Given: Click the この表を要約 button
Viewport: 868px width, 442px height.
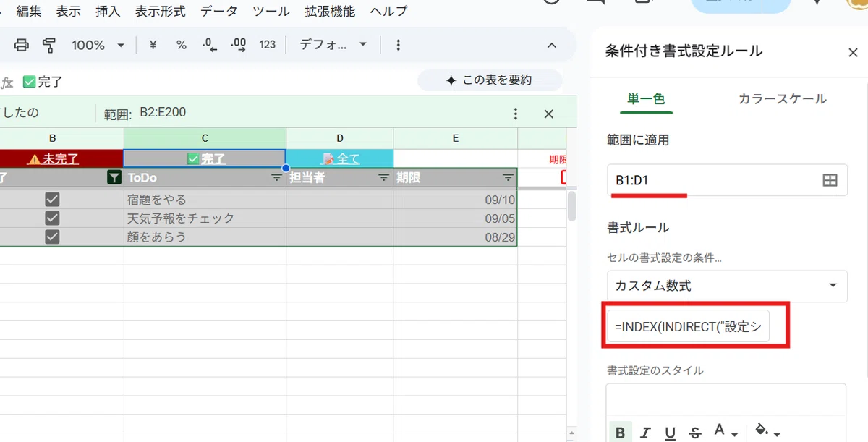Looking at the screenshot, I should 490,80.
